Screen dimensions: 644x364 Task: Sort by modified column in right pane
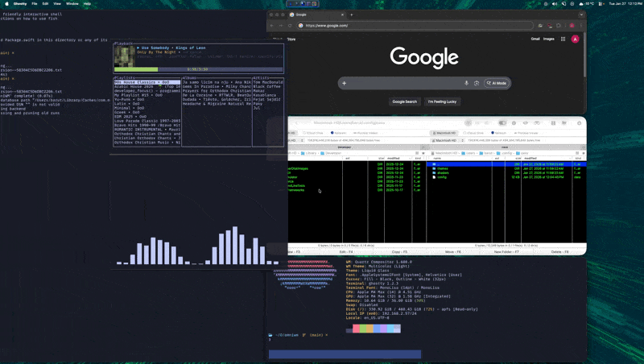[x=547, y=158]
